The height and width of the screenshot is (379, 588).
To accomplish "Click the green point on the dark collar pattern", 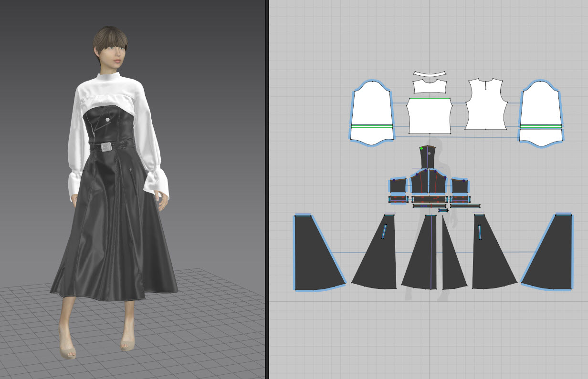I will click(422, 149).
